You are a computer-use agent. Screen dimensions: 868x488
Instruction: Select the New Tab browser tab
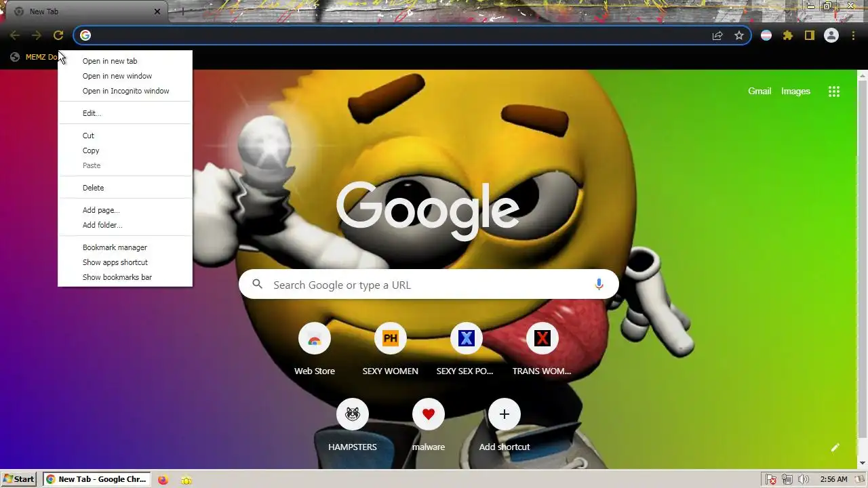[87, 12]
